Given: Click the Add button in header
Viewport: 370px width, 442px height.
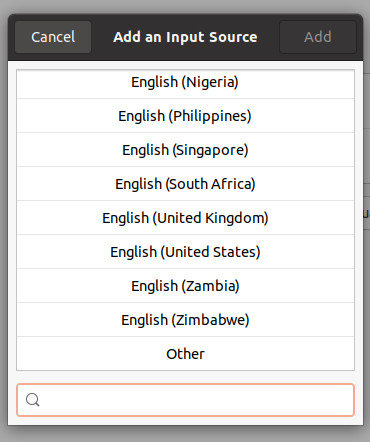Looking at the screenshot, I should [x=318, y=37].
